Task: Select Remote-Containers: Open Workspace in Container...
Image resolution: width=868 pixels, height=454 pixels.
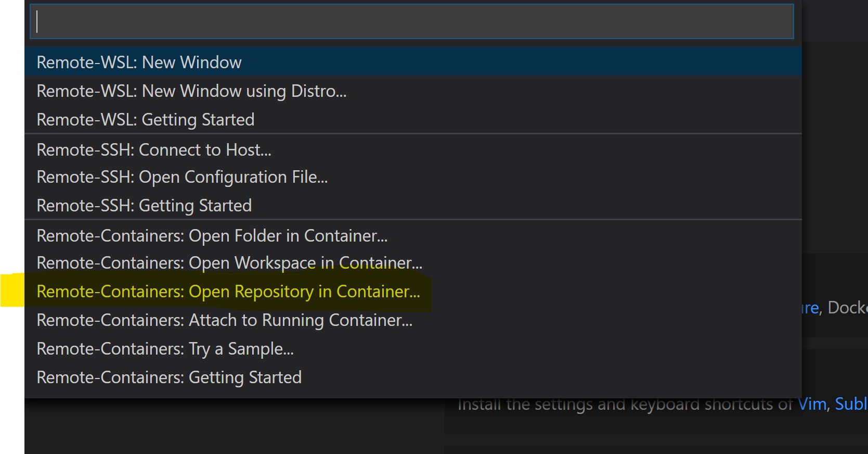Action: [x=413, y=263]
